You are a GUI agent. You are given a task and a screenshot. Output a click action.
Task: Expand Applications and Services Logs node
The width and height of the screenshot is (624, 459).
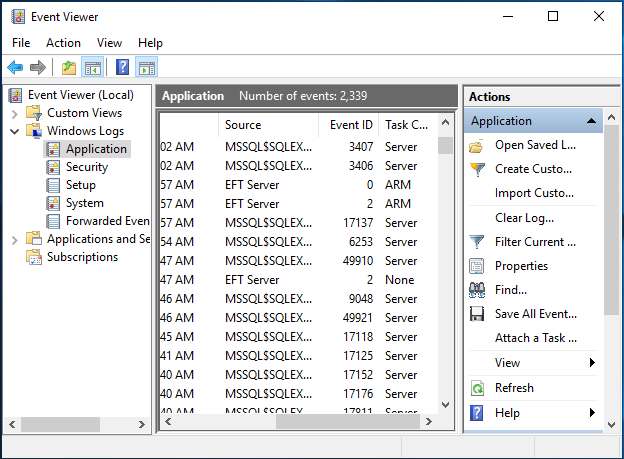point(15,239)
